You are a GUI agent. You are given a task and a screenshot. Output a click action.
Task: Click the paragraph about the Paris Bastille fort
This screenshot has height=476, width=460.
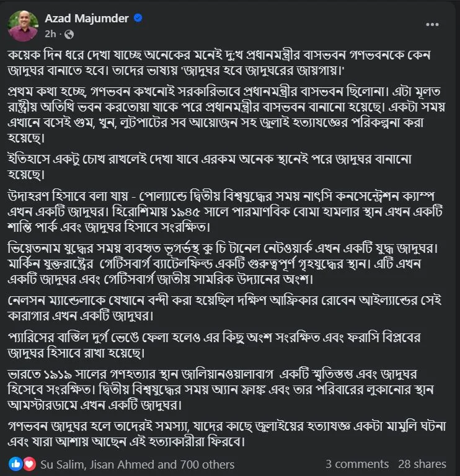(x=229, y=346)
